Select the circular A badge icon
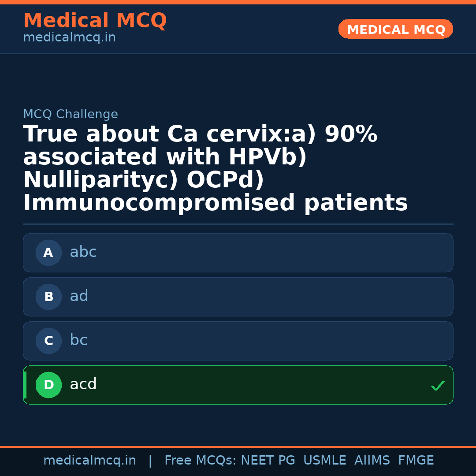476x476 pixels. coord(48,253)
